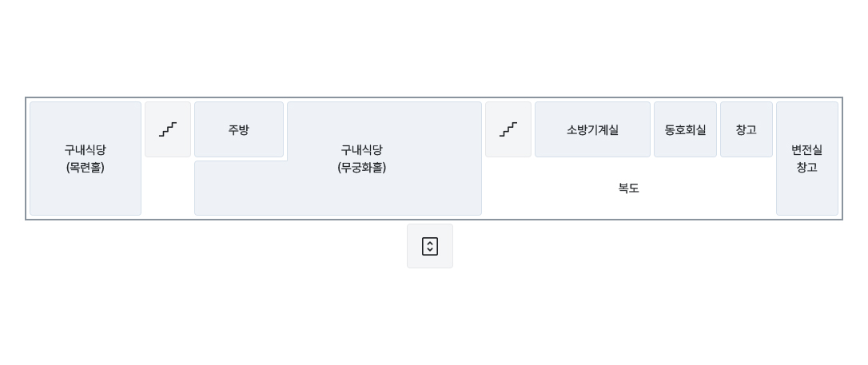
Task: Click the (무궁화홀) text line
Action: point(361,167)
